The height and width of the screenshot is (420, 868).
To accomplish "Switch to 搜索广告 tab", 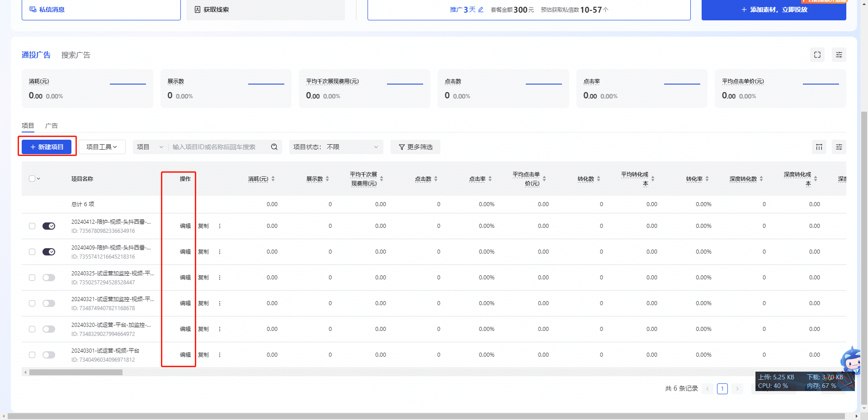I will (x=76, y=55).
